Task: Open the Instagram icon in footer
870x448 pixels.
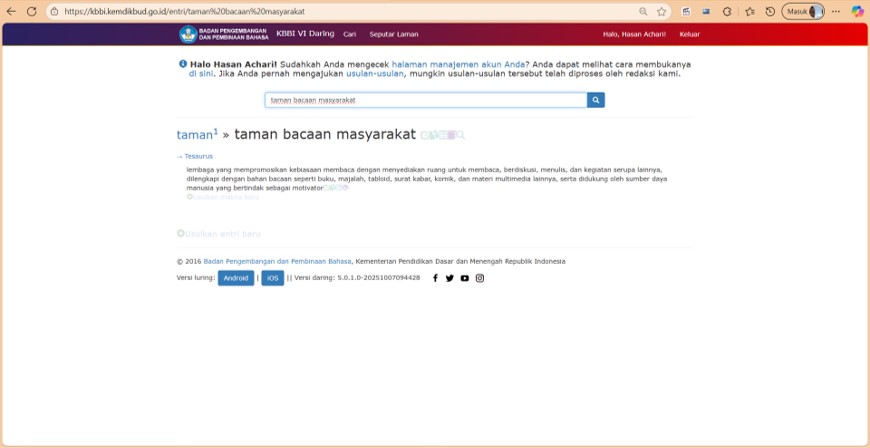Action: coord(479,278)
